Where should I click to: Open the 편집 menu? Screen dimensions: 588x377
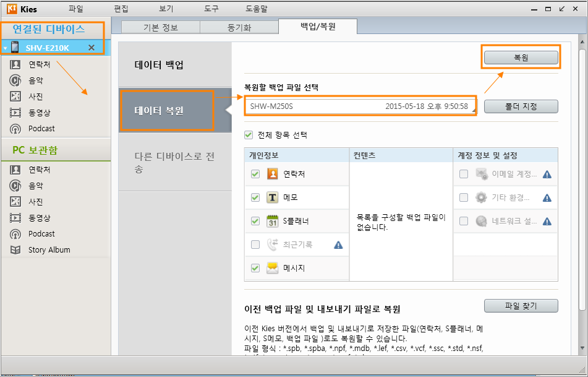click(x=121, y=9)
